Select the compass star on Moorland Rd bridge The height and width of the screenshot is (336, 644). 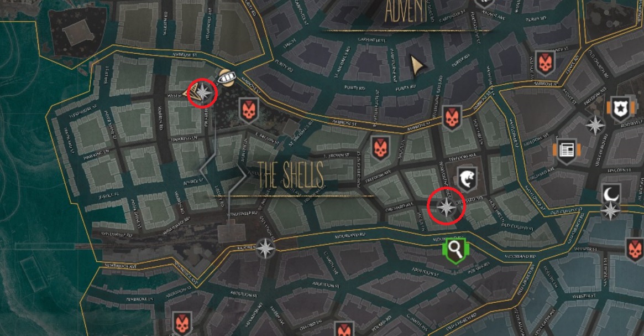pos(266,249)
